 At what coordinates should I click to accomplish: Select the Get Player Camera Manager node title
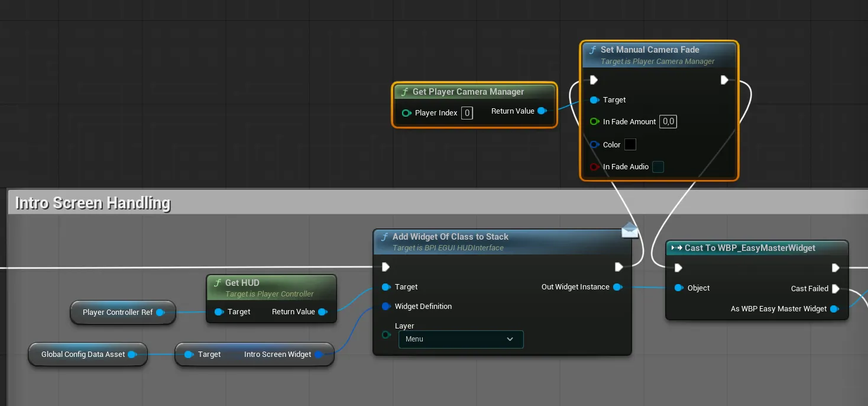[x=468, y=92]
